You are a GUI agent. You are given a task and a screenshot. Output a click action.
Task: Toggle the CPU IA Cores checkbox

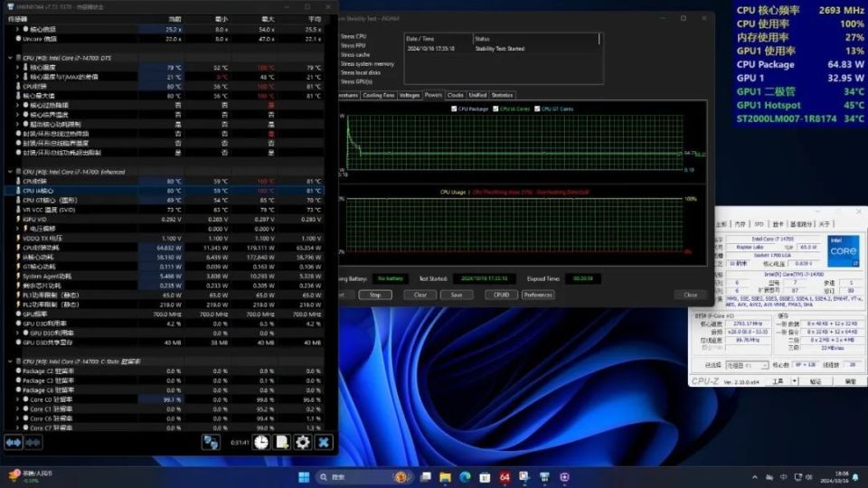[495, 109]
